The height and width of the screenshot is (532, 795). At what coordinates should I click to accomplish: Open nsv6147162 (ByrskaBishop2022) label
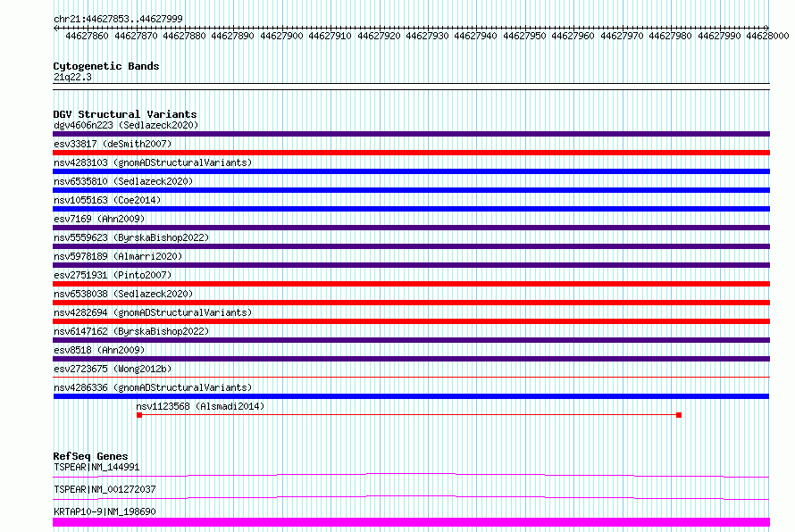pos(131,331)
